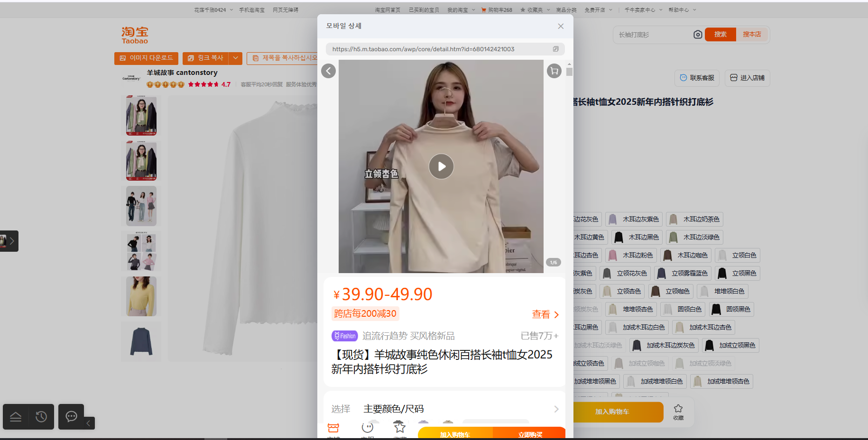Click the camera image search icon
Viewport: 868px width, 440px height.
[x=698, y=34]
